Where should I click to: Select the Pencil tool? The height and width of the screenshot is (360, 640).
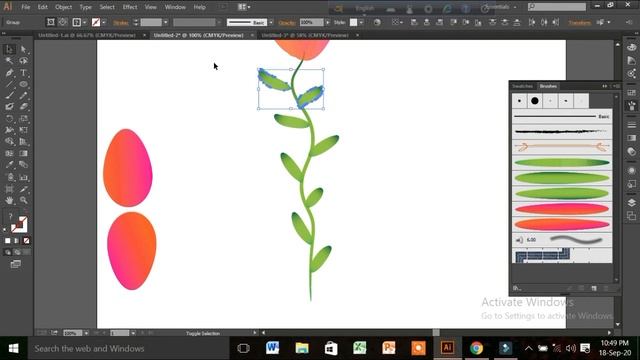coord(24,96)
